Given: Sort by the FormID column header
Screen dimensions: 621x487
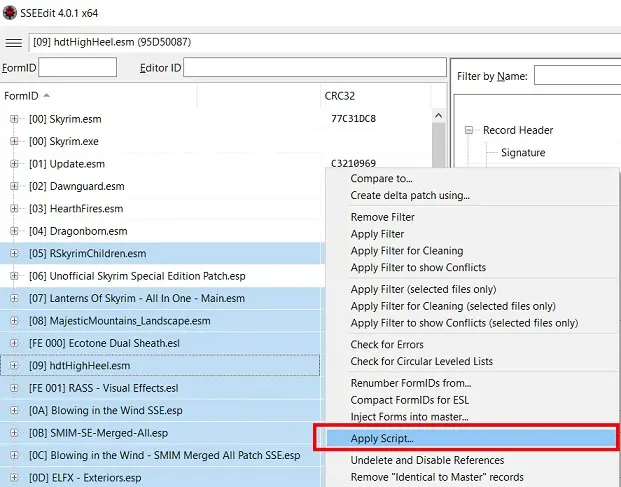Looking at the screenshot, I should tap(99, 96).
